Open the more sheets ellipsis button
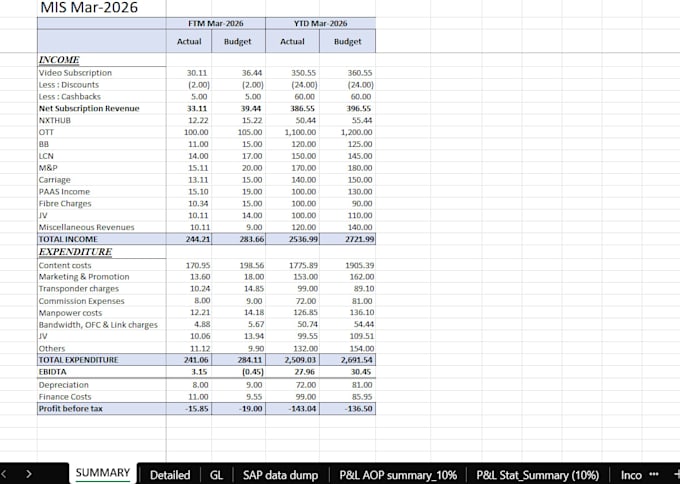Image resolution: width=680 pixels, height=484 pixels. tap(654, 474)
